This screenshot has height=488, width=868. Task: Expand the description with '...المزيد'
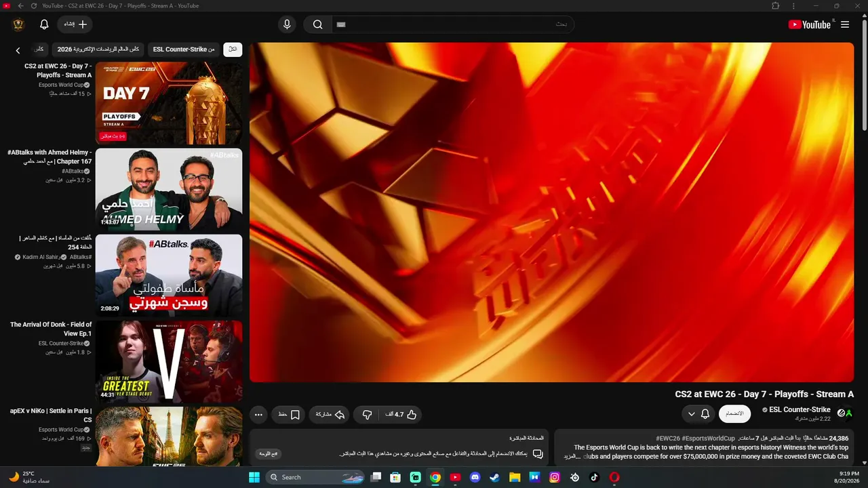coord(573,456)
